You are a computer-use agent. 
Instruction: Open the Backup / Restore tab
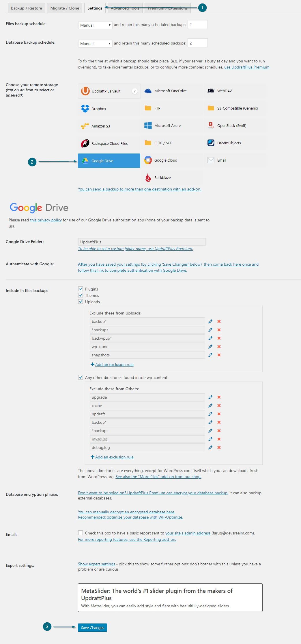tap(26, 8)
